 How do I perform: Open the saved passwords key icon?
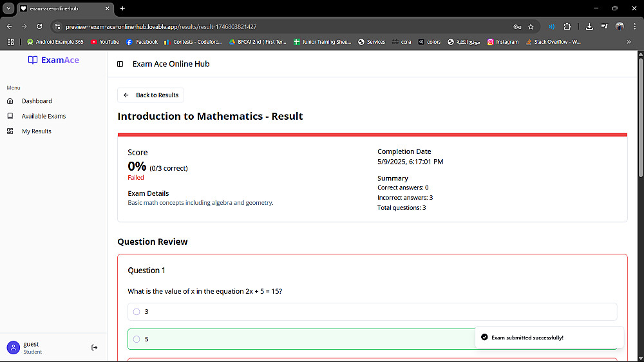pyautogui.click(x=517, y=26)
